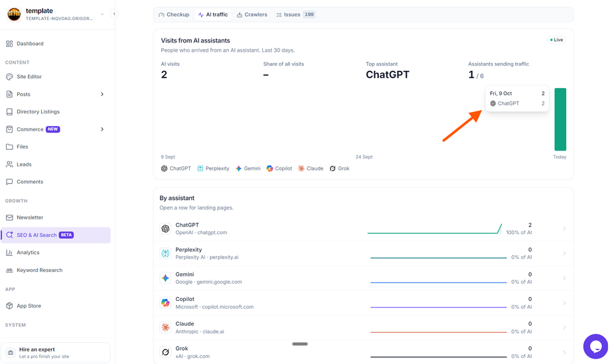Switch to the AI traffic tab
Screen dimensions: 610x364
[x=213, y=15]
